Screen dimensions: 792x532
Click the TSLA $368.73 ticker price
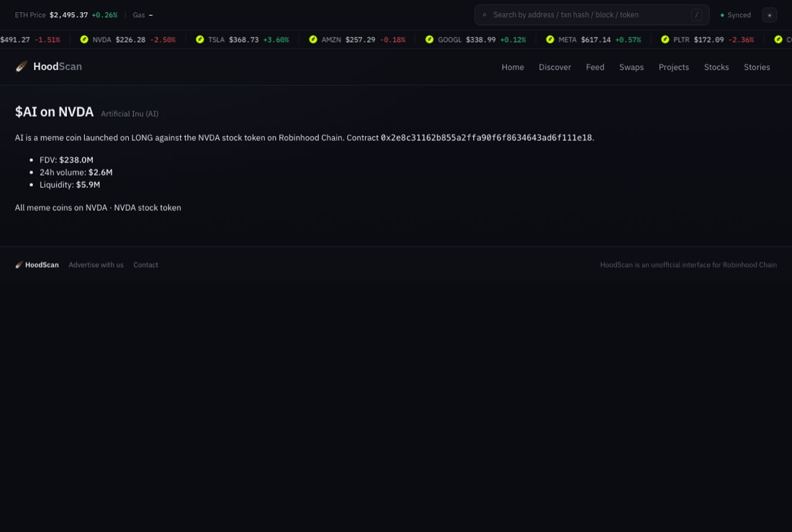[x=244, y=40]
